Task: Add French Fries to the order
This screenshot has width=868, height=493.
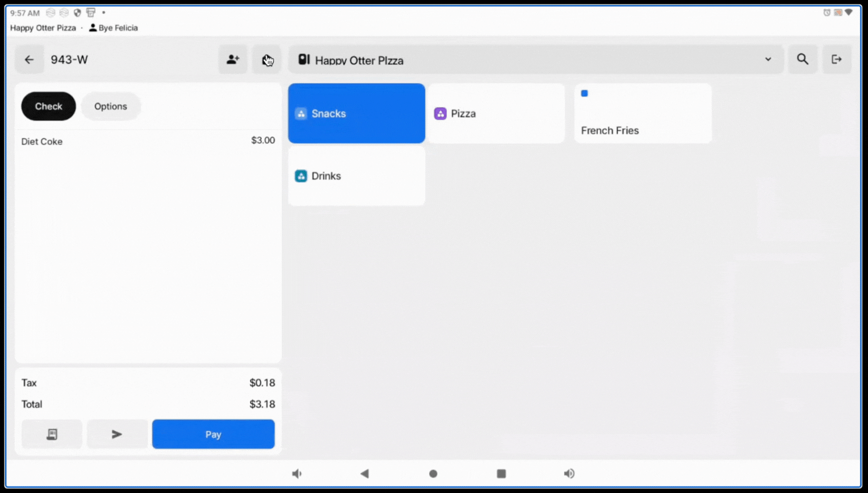Action: point(642,114)
